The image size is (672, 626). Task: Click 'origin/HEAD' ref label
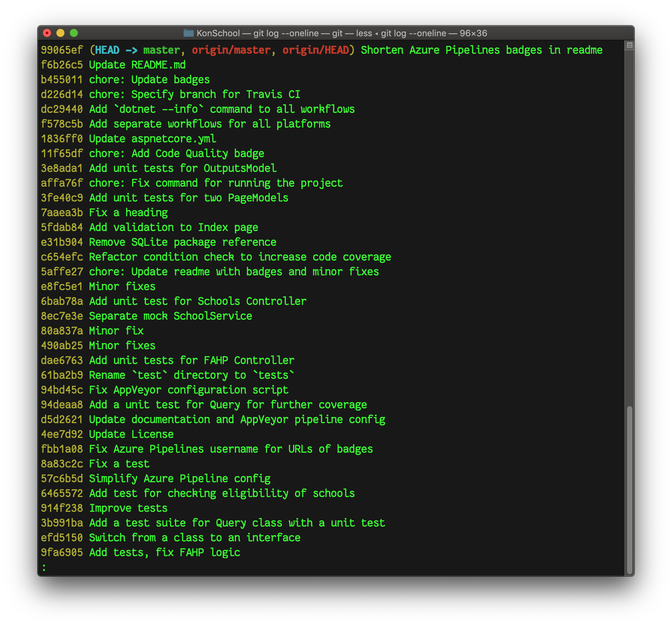coord(316,50)
